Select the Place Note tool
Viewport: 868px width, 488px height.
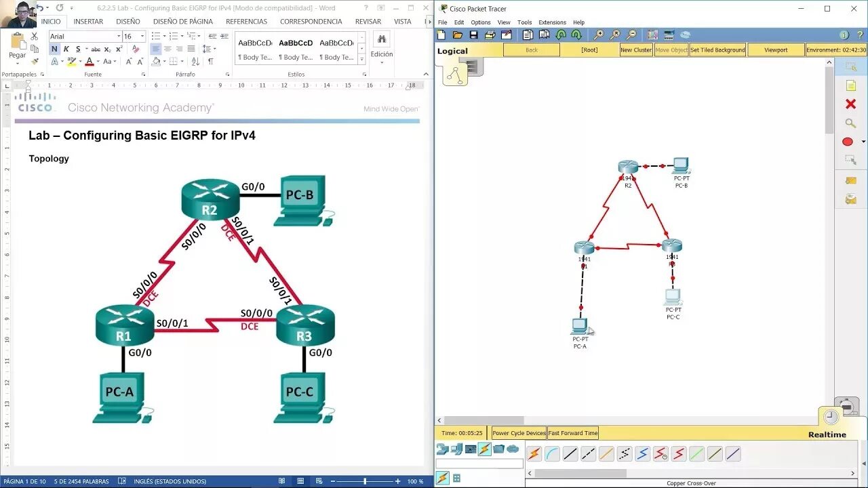850,85
